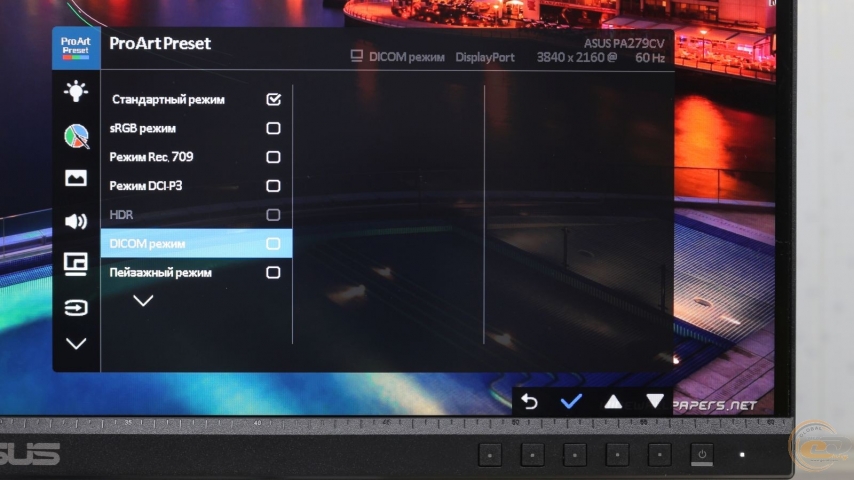
Task: Select the Режим DCI-P3 preset label
Action: tap(146, 186)
